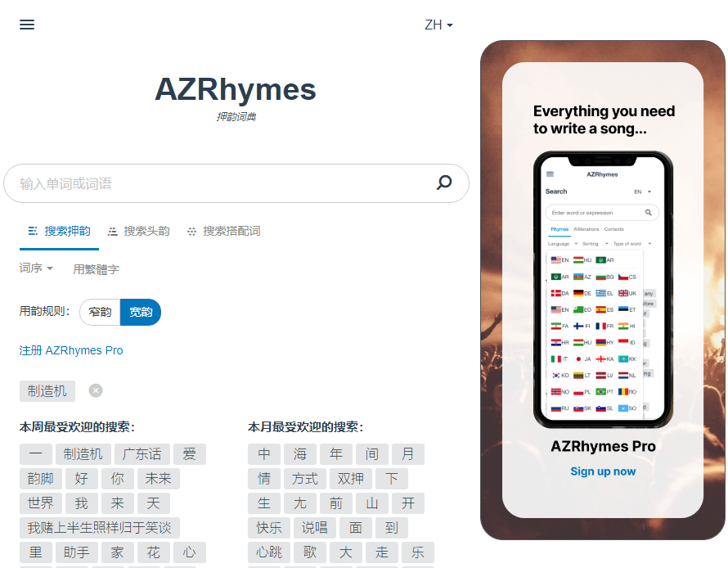Click the recent search tag 制造机
Image resolution: width=728 pixels, height=568 pixels.
click(x=47, y=391)
